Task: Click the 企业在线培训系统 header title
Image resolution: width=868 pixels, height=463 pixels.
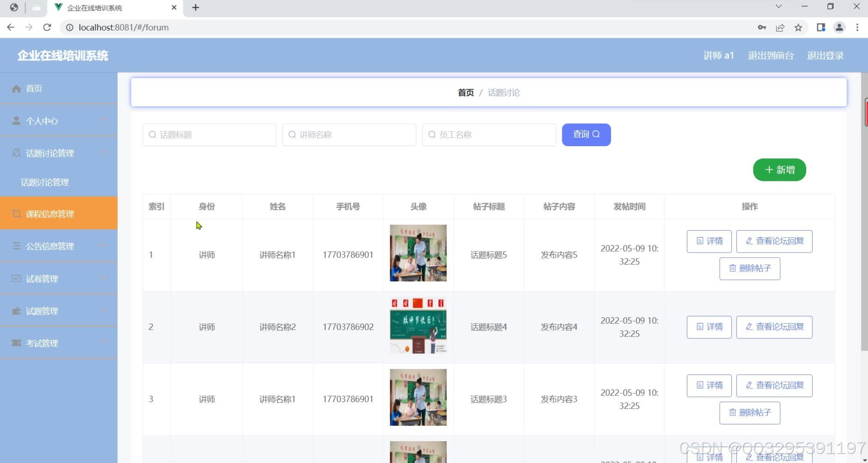Action: pyautogui.click(x=63, y=56)
